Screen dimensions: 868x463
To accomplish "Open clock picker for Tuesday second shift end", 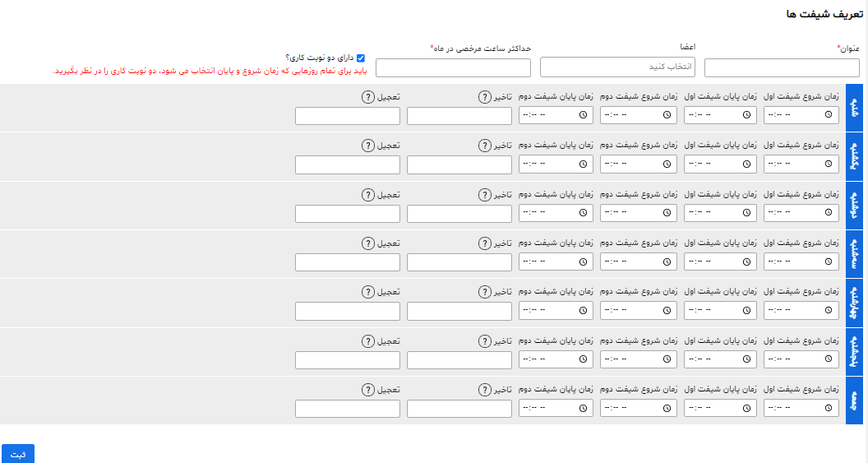I will point(583,262).
